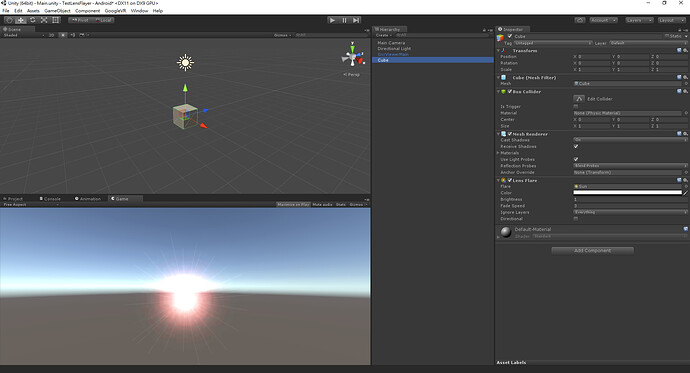Open the Cast Shadows dropdown

click(630, 140)
